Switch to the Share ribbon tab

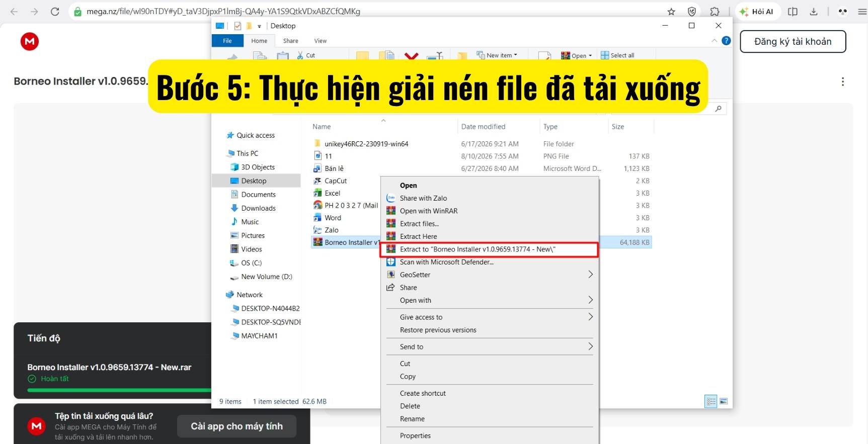pos(290,41)
